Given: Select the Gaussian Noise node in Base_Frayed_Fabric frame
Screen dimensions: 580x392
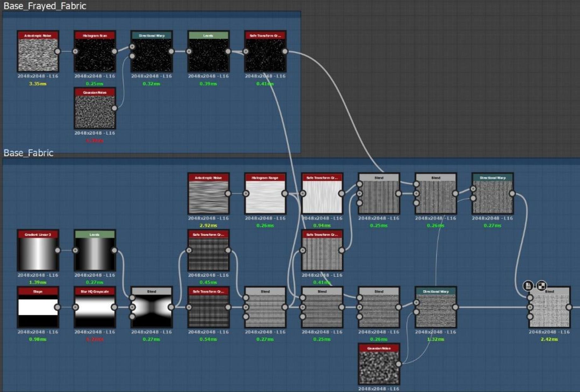Looking at the screenshot, I should pos(95,108).
